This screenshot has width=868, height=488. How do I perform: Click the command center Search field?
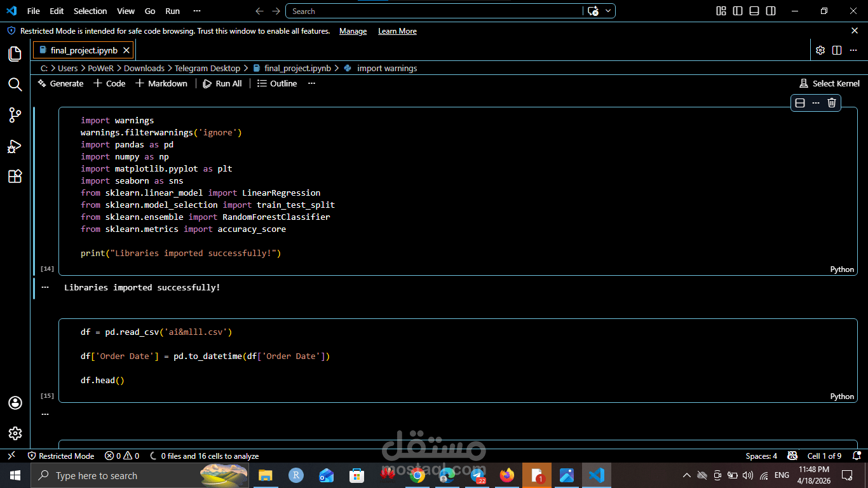435,11
